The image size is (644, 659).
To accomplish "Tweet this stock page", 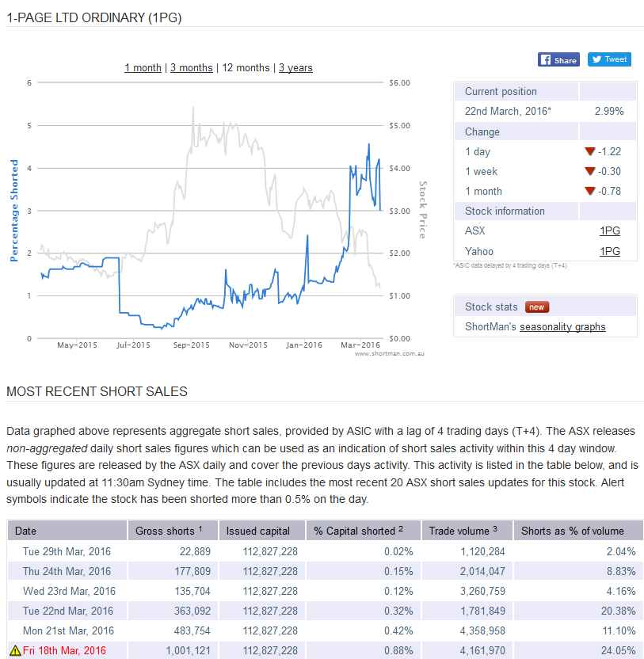I will click(609, 59).
